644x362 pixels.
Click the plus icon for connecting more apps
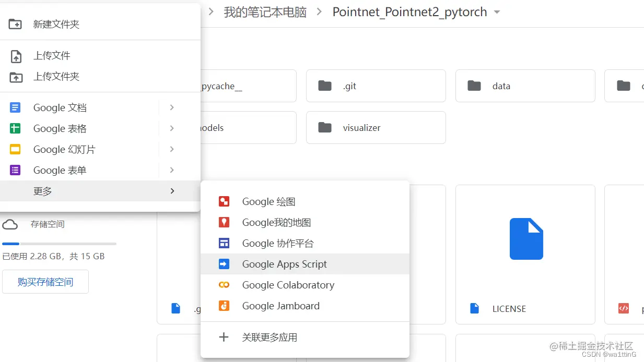(x=224, y=337)
